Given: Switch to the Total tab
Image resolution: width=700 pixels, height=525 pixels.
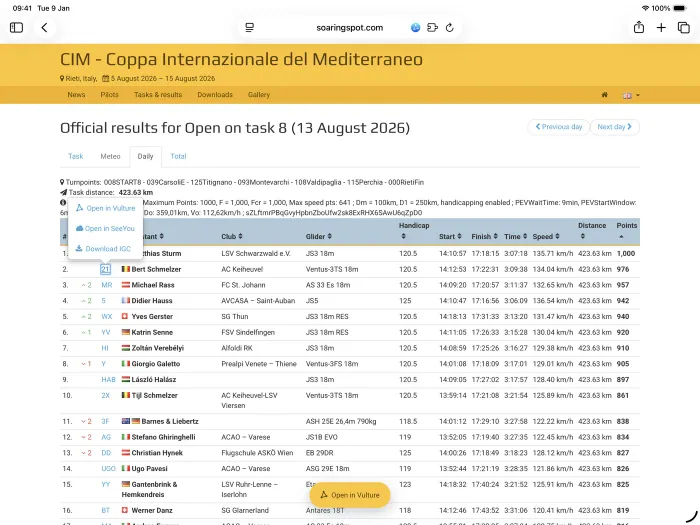Looking at the screenshot, I should [178, 156].
